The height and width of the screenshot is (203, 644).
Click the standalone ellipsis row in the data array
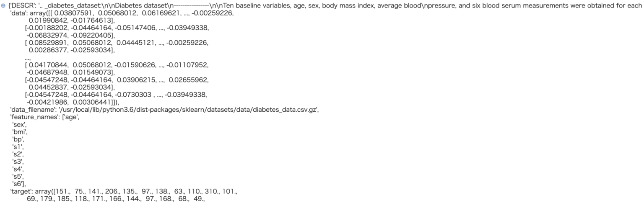tap(28, 57)
